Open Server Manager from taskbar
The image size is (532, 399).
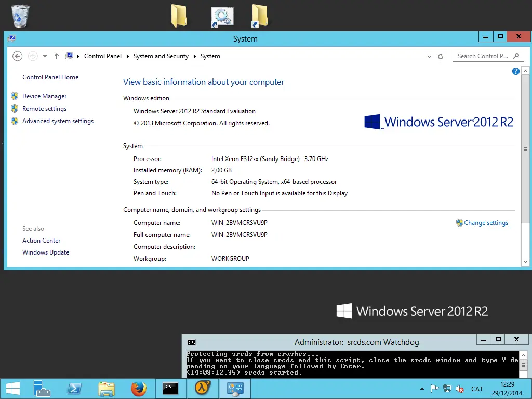(x=42, y=389)
